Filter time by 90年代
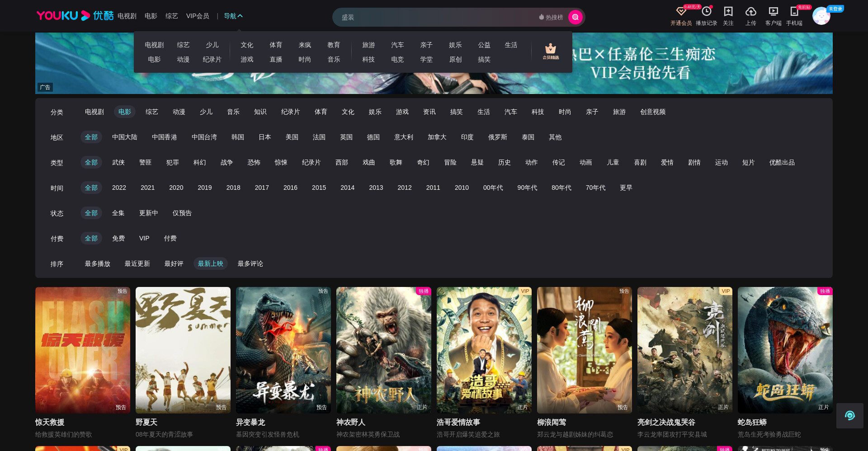 527,188
